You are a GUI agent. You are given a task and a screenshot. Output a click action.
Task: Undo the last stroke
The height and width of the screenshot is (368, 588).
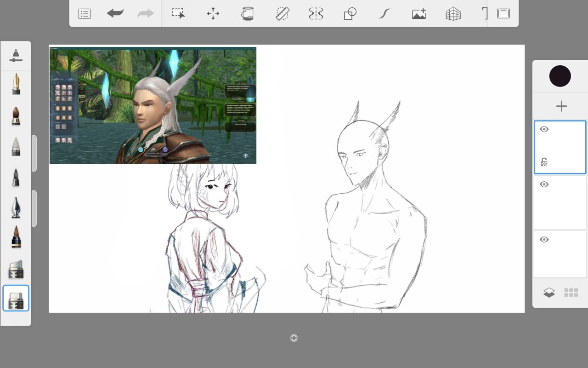[115, 13]
